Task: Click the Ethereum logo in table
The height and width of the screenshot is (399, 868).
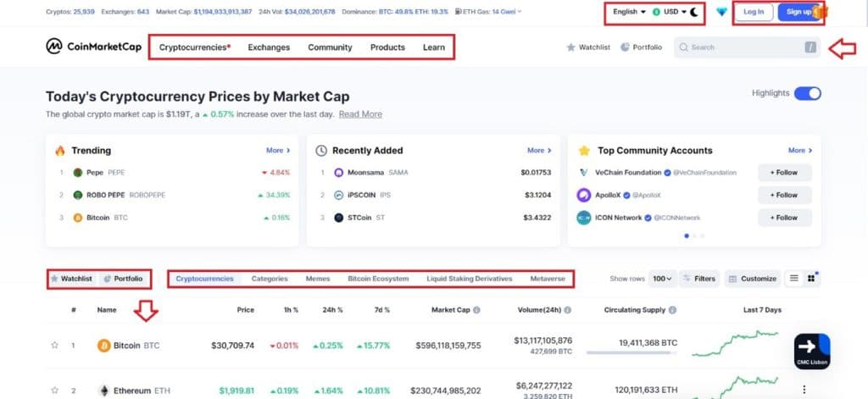Action: click(x=103, y=391)
